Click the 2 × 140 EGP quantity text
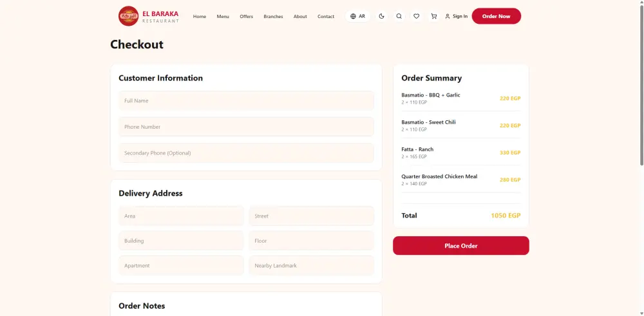Image resolution: width=644 pixels, height=316 pixels. [x=414, y=184]
